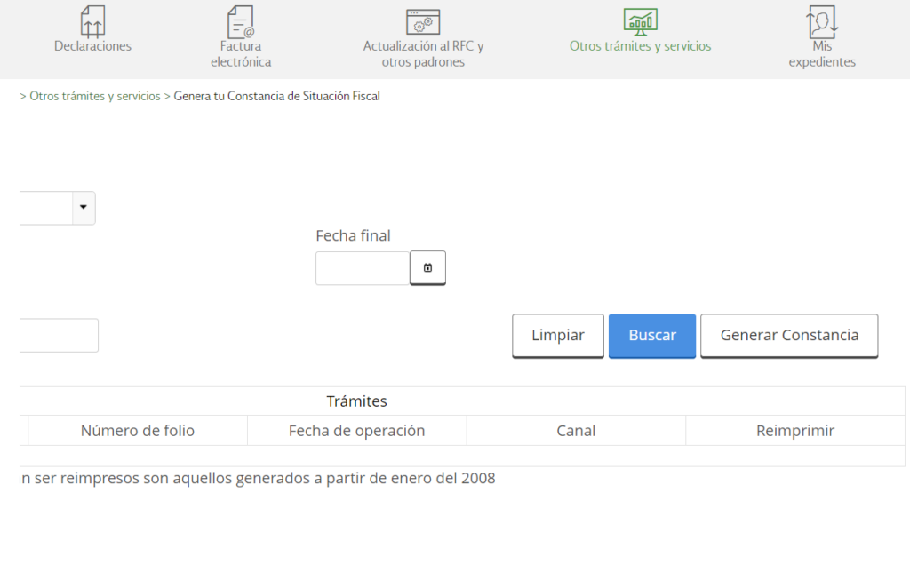Select the Reimprimir column header
Viewport: 910px width, 588px height.
pos(796,430)
